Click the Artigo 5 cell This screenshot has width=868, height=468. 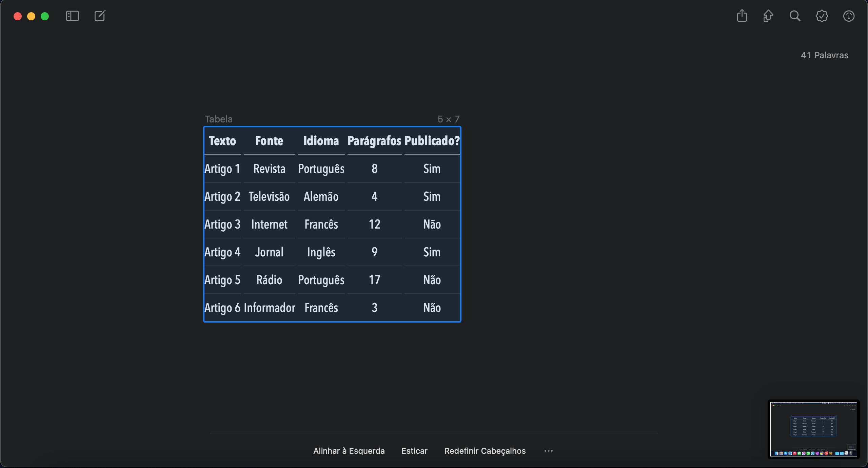point(222,280)
